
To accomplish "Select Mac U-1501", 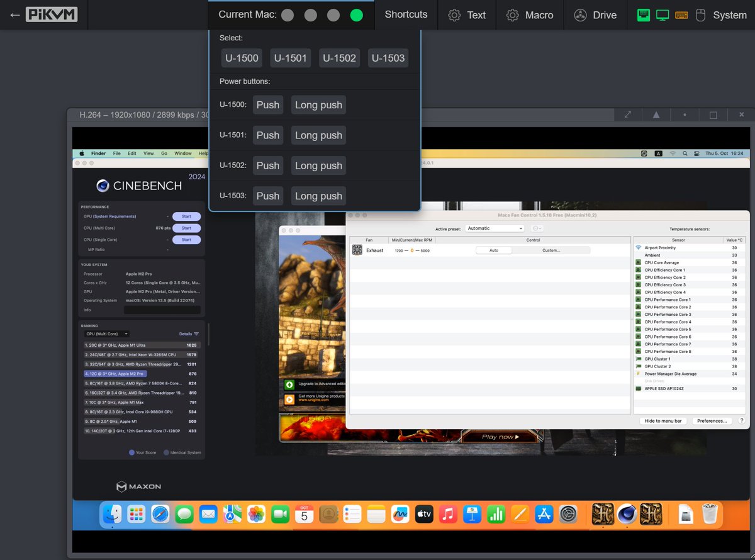I will point(291,58).
